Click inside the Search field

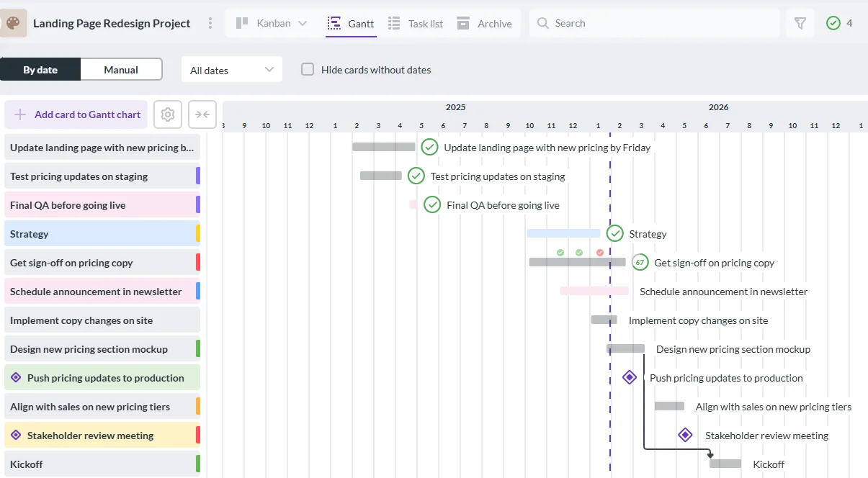click(648, 22)
